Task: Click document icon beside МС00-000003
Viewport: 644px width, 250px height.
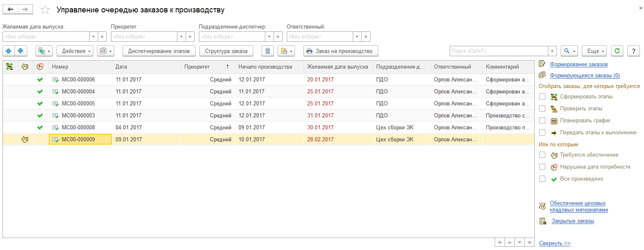Action: (x=56, y=115)
